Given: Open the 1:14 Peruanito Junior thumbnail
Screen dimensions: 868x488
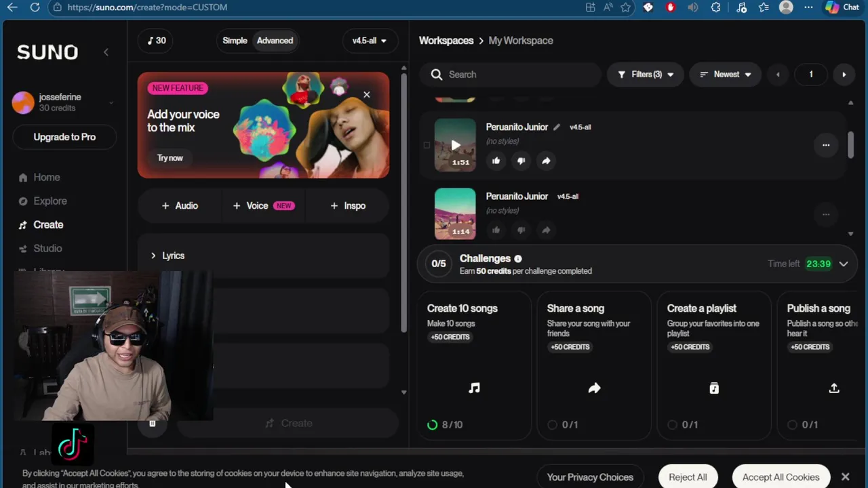Looking at the screenshot, I should (x=455, y=213).
